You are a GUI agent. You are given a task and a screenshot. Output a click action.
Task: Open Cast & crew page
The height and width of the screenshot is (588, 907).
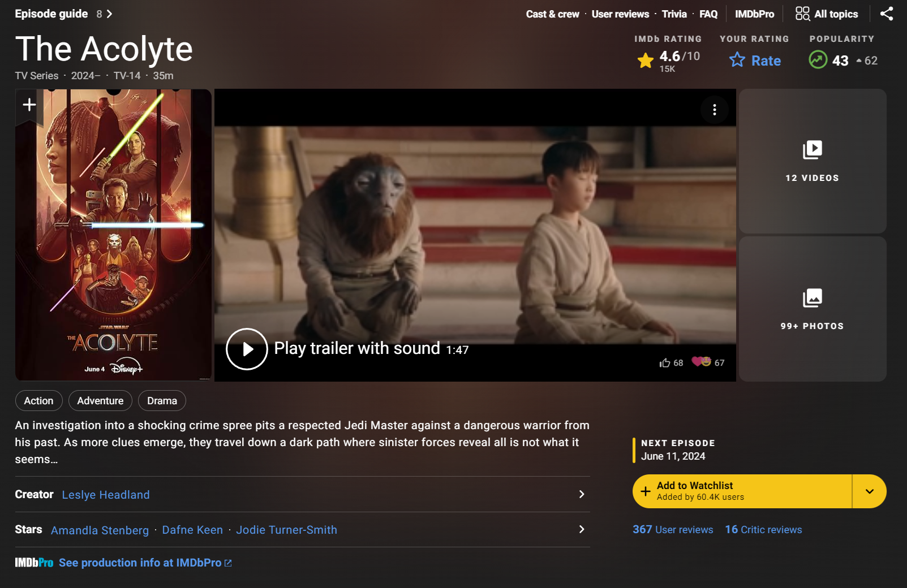[x=553, y=14]
